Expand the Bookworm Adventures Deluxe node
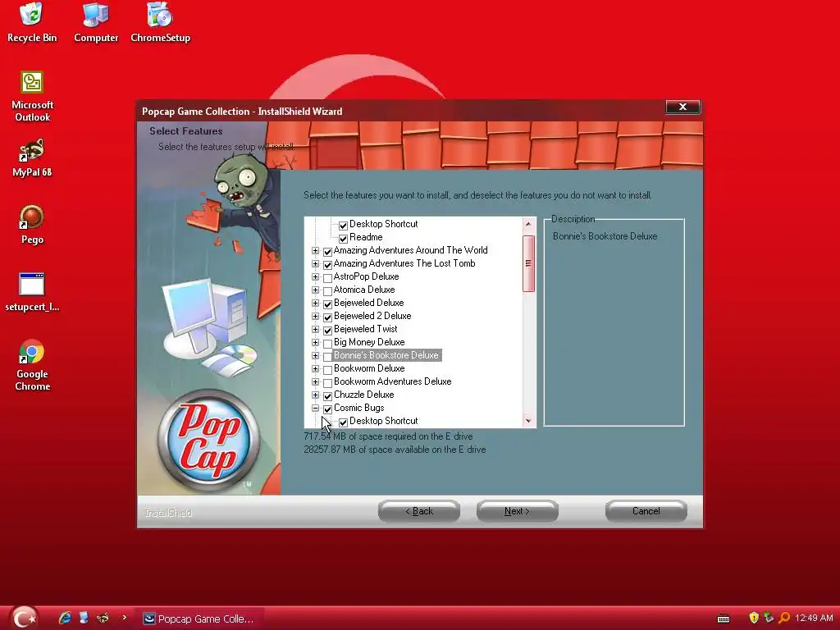This screenshot has height=630, width=840. (x=316, y=382)
